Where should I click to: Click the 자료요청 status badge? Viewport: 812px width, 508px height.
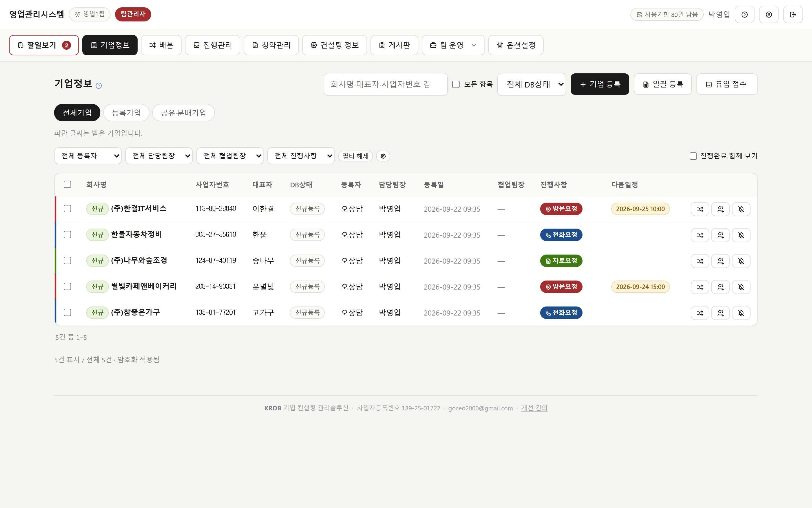click(561, 261)
